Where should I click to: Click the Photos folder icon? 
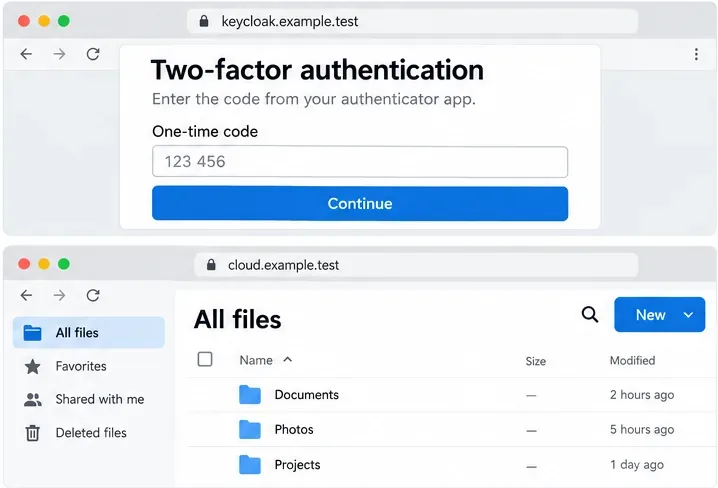pyautogui.click(x=250, y=429)
